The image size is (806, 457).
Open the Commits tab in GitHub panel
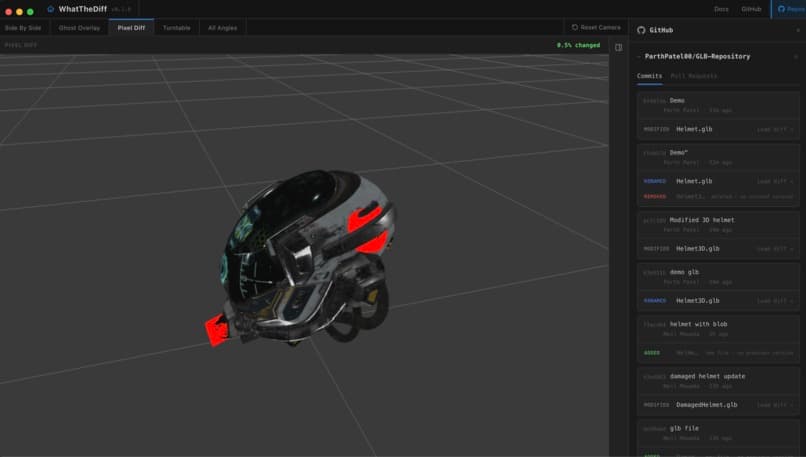coord(649,76)
